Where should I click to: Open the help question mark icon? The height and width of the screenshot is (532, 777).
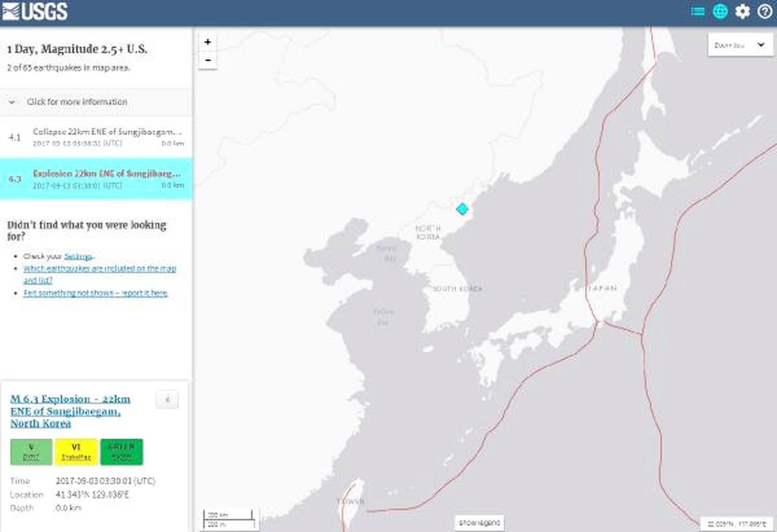click(x=764, y=11)
